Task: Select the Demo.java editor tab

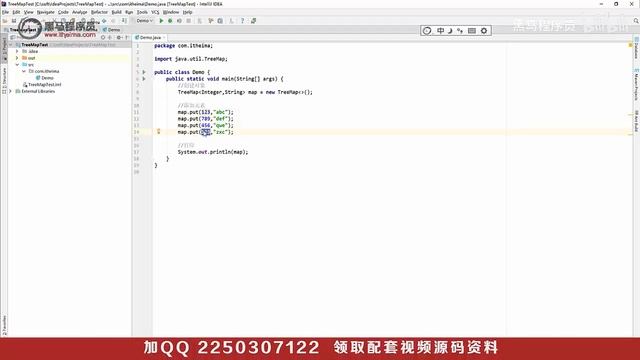Action: click(150, 37)
